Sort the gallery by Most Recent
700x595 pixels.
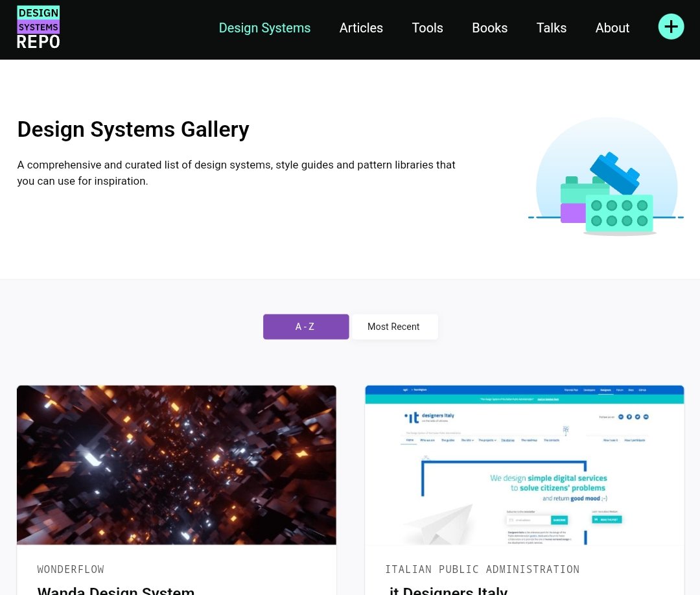click(395, 327)
